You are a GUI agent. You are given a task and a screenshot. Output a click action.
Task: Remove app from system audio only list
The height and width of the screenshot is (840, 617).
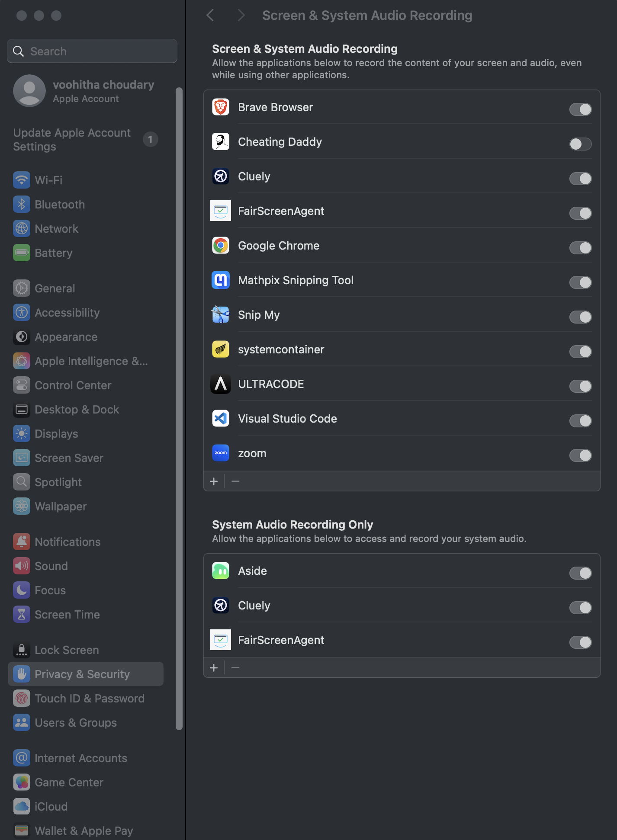235,668
